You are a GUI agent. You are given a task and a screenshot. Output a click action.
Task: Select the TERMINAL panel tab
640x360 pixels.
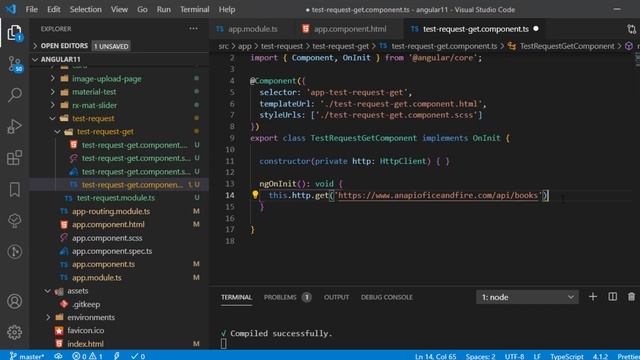coord(236,297)
